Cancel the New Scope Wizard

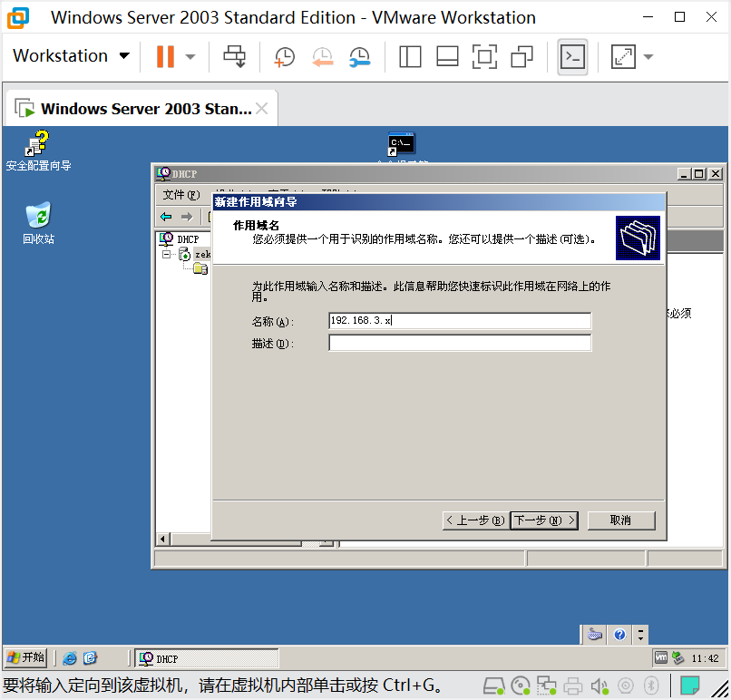[621, 520]
